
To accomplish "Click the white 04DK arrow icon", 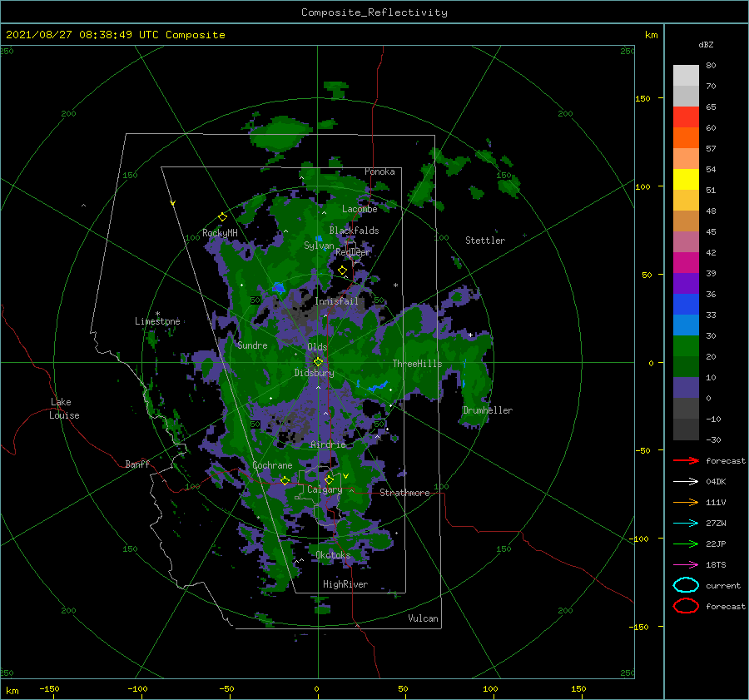I will click(686, 481).
